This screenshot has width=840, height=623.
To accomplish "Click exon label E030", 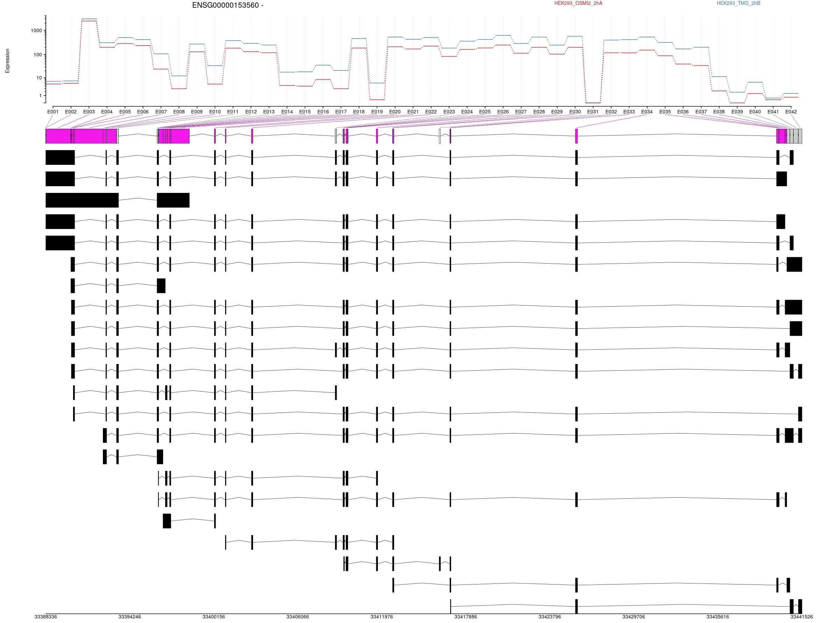I will [x=575, y=112].
